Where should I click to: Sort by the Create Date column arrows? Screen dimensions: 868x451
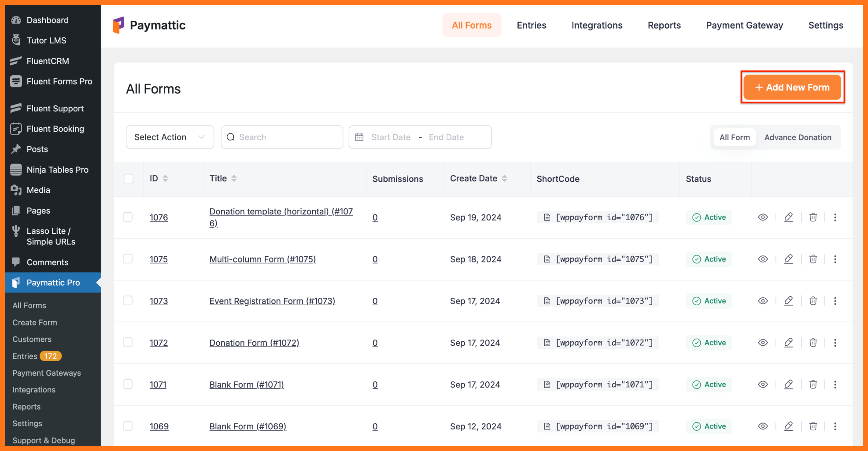[506, 178]
